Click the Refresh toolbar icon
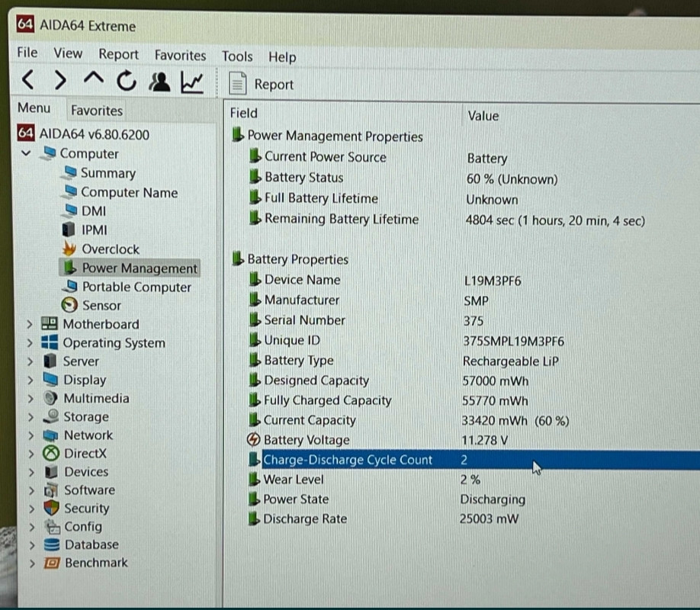Image resolution: width=700 pixels, height=610 pixels. click(x=127, y=81)
